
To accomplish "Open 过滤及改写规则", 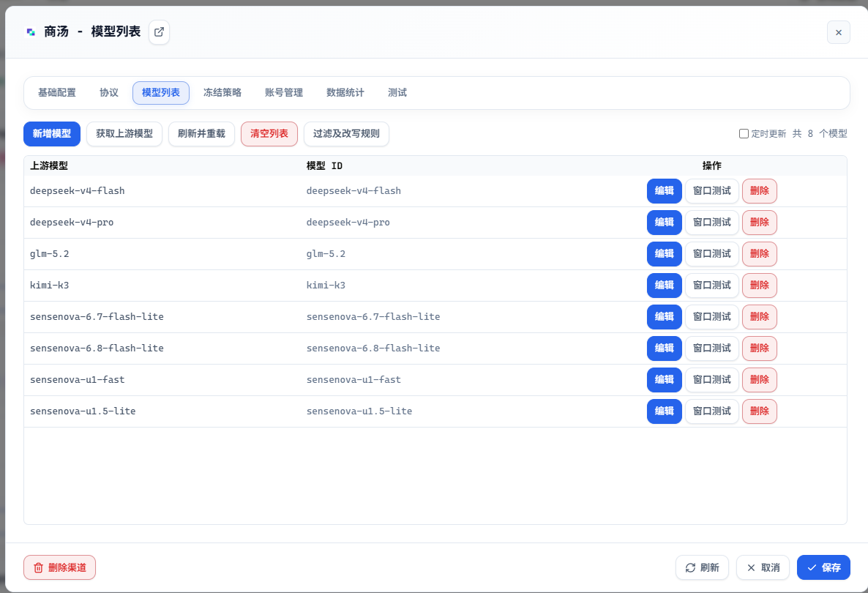I will [x=346, y=134].
